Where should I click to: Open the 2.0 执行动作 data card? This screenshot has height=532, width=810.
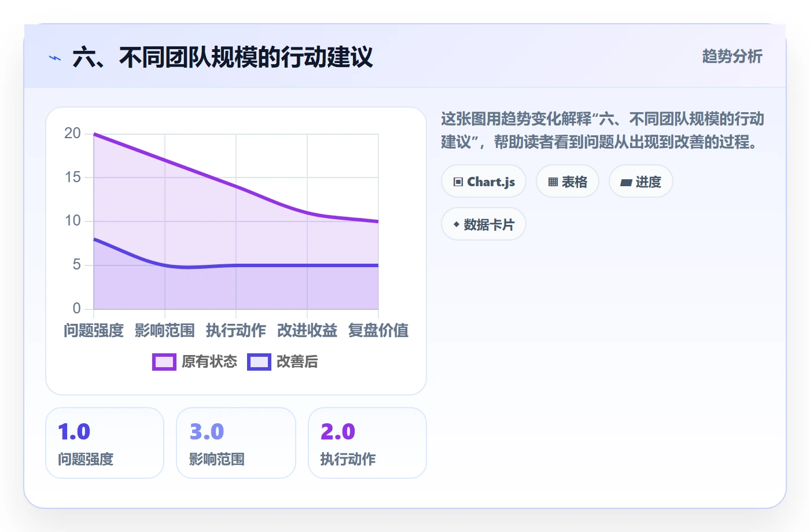pyautogui.click(x=367, y=443)
